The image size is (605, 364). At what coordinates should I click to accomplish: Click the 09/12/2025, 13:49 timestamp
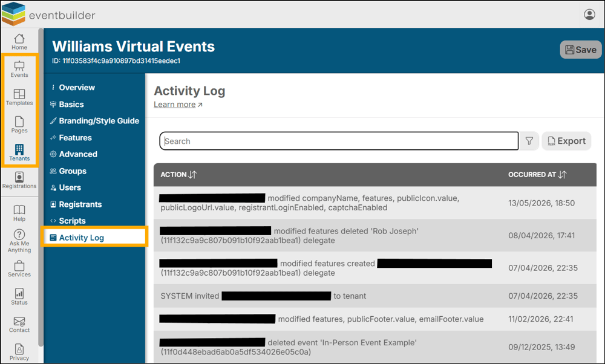(x=541, y=346)
